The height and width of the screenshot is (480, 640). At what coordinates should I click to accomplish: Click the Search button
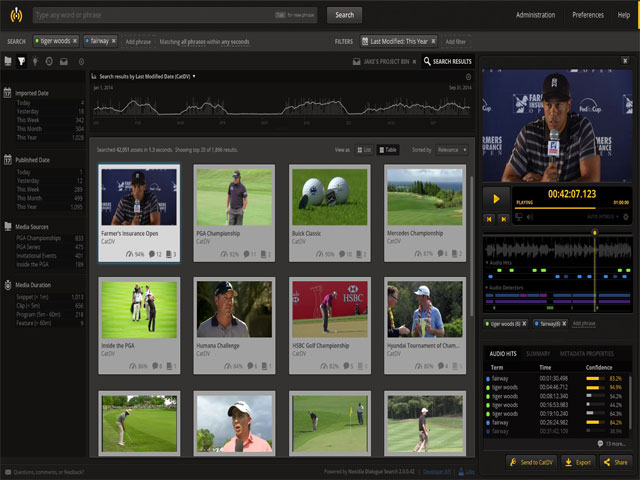pyautogui.click(x=344, y=15)
